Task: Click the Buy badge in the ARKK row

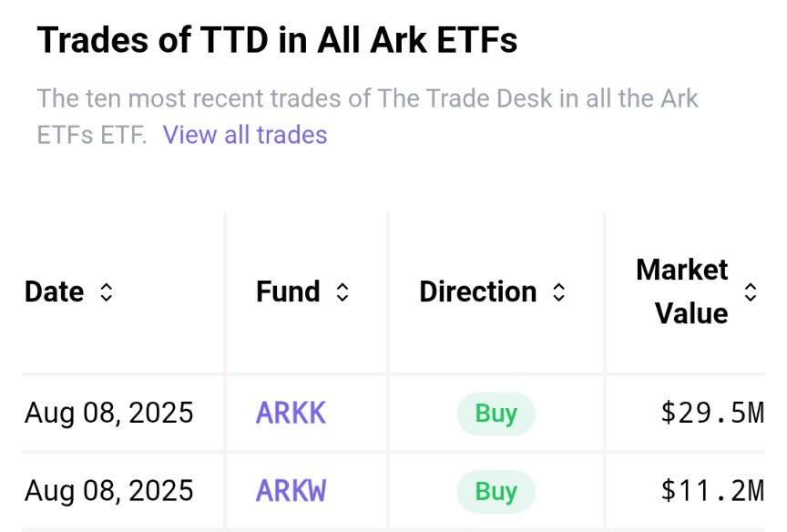Action: (x=496, y=414)
